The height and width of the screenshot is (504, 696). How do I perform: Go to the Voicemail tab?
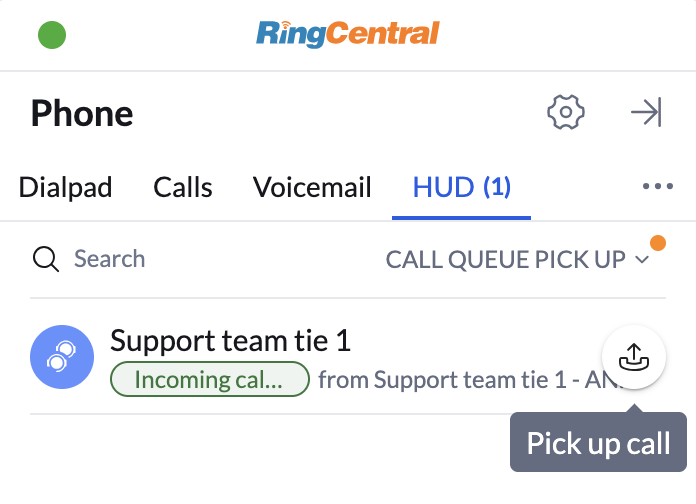tap(312, 187)
